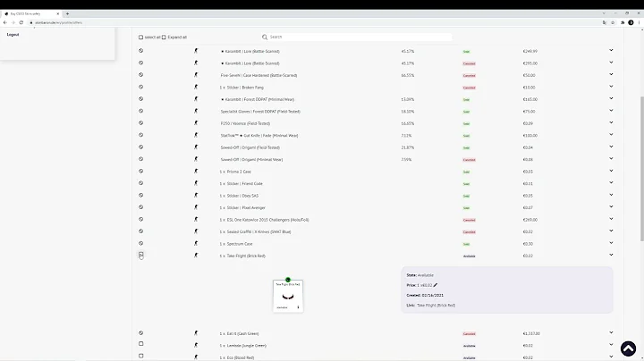The height and width of the screenshot is (361, 644).
Task: Click the CS:GO icon beside Sticker Friend Code
Action: pyautogui.click(x=196, y=183)
